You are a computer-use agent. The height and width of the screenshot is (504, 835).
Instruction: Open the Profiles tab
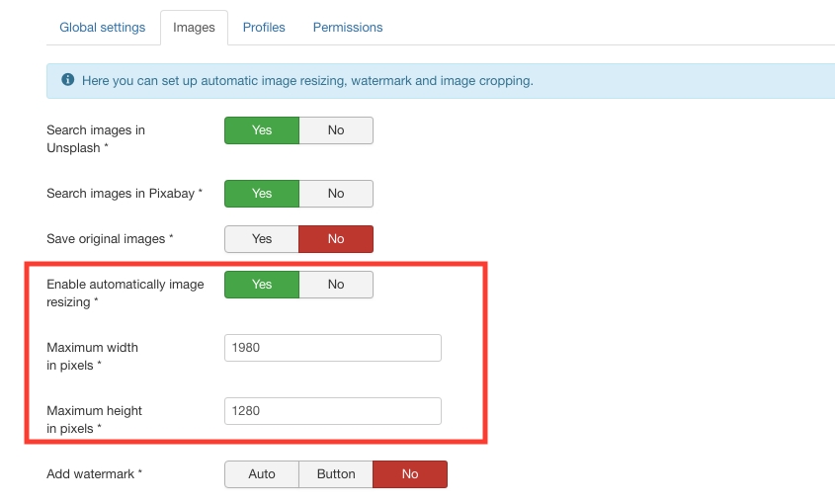tap(264, 28)
